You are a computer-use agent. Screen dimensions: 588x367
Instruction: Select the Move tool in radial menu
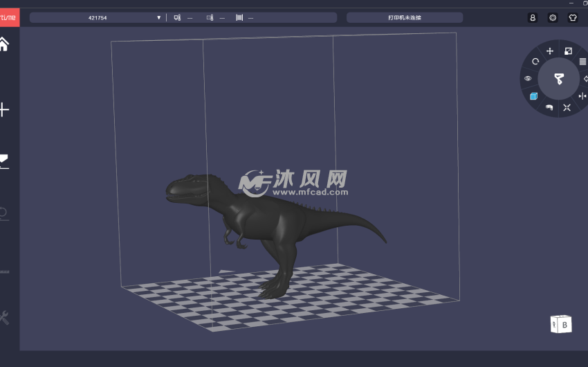tap(550, 51)
